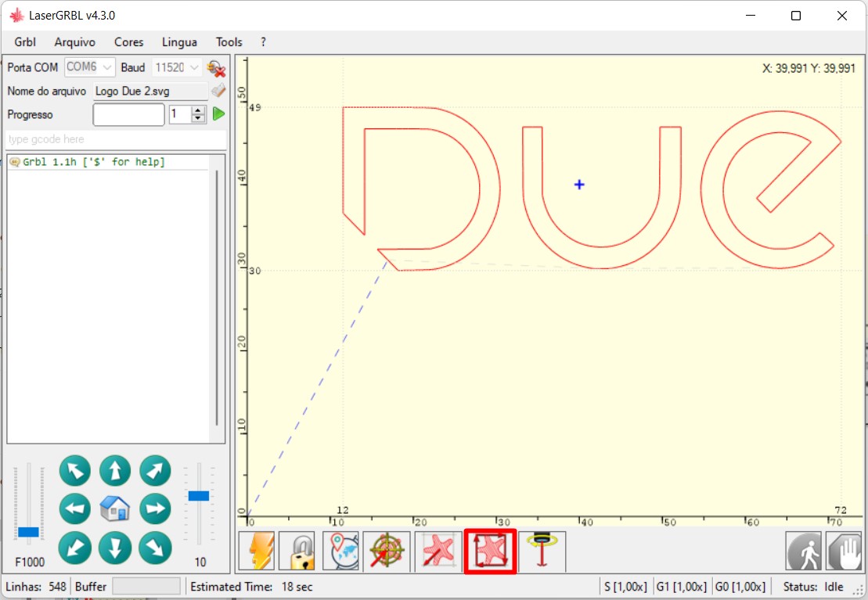Click the blue cross laser position marker
Image resolution: width=868 pixels, height=600 pixels.
click(x=579, y=185)
